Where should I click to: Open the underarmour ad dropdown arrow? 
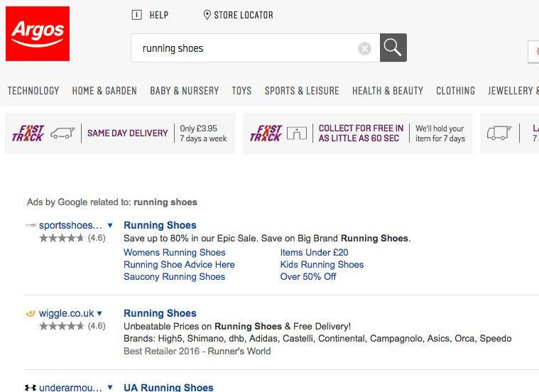pos(110,388)
